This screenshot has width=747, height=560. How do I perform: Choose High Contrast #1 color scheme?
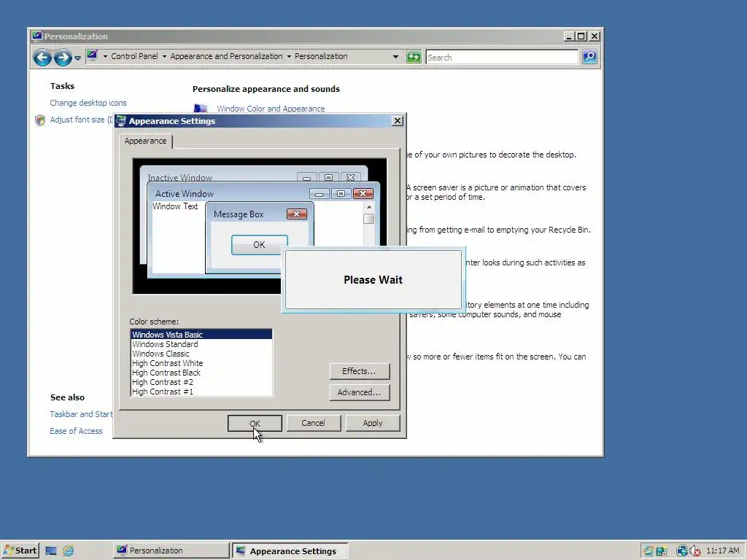[201, 392]
